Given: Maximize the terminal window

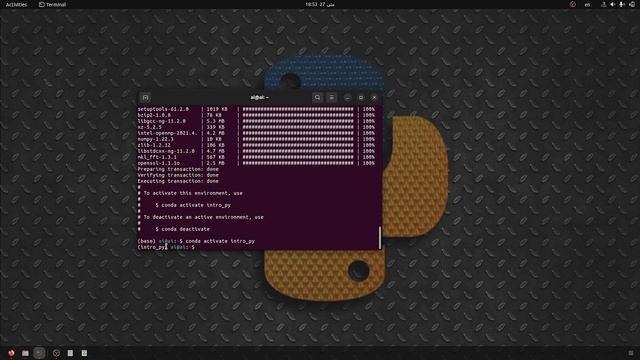Looking at the screenshot, I should click(x=361, y=98).
